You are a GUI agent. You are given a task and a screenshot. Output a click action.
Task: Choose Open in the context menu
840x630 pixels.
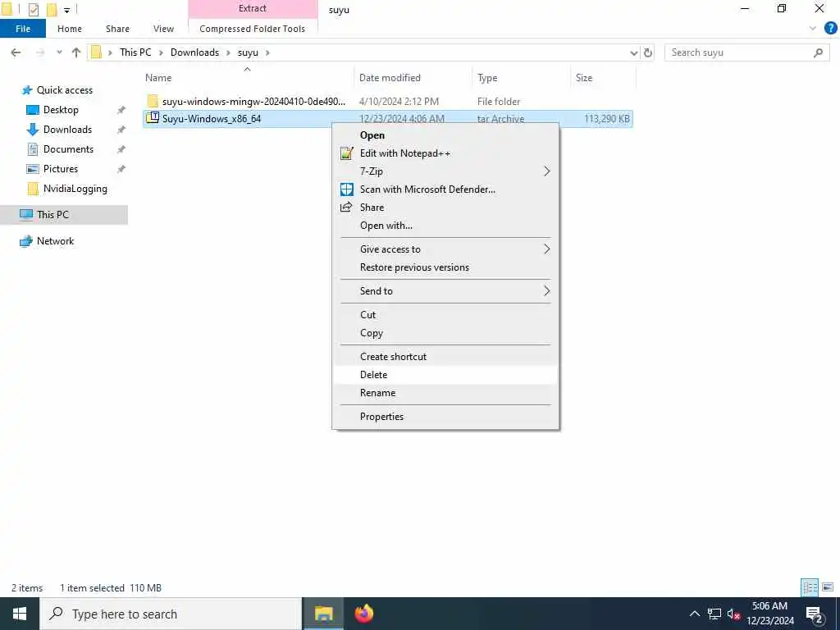(x=445, y=135)
